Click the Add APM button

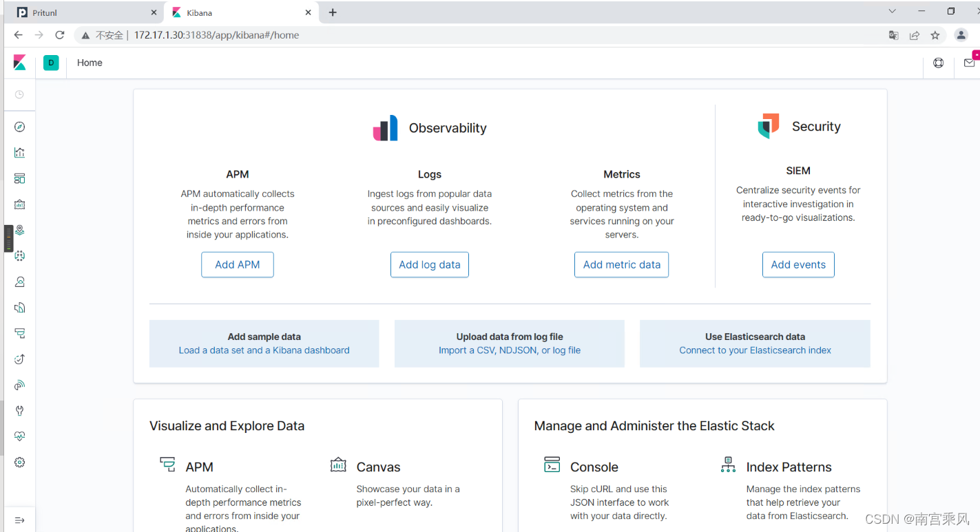point(238,265)
